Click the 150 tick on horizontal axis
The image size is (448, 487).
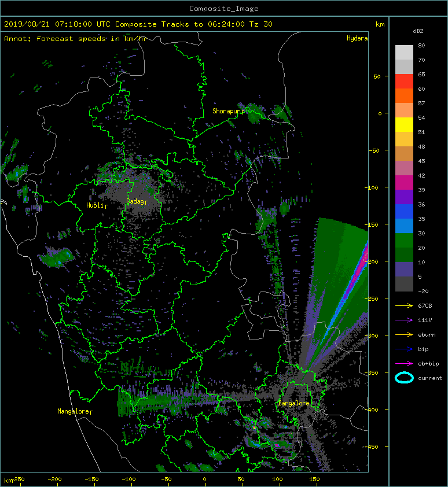click(x=314, y=479)
